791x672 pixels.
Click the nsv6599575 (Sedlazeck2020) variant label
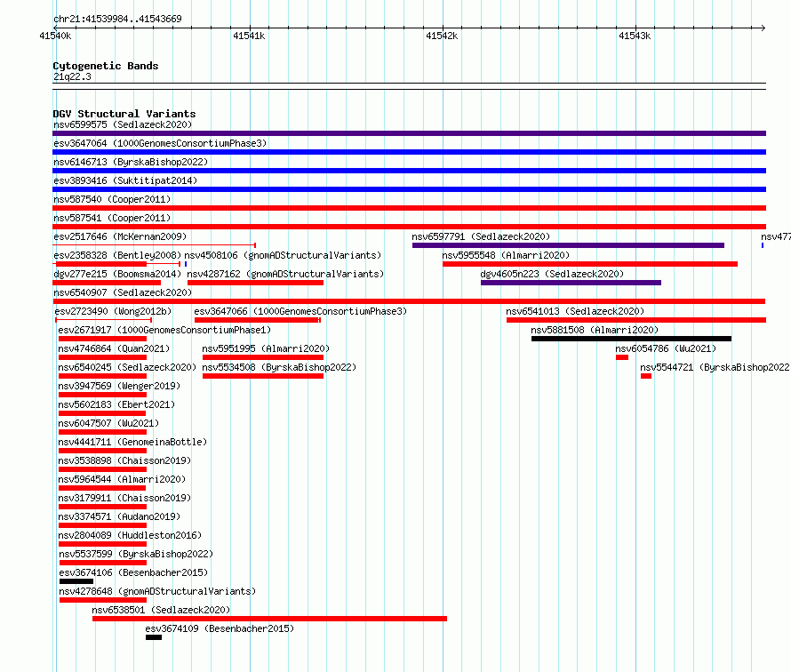pos(123,124)
